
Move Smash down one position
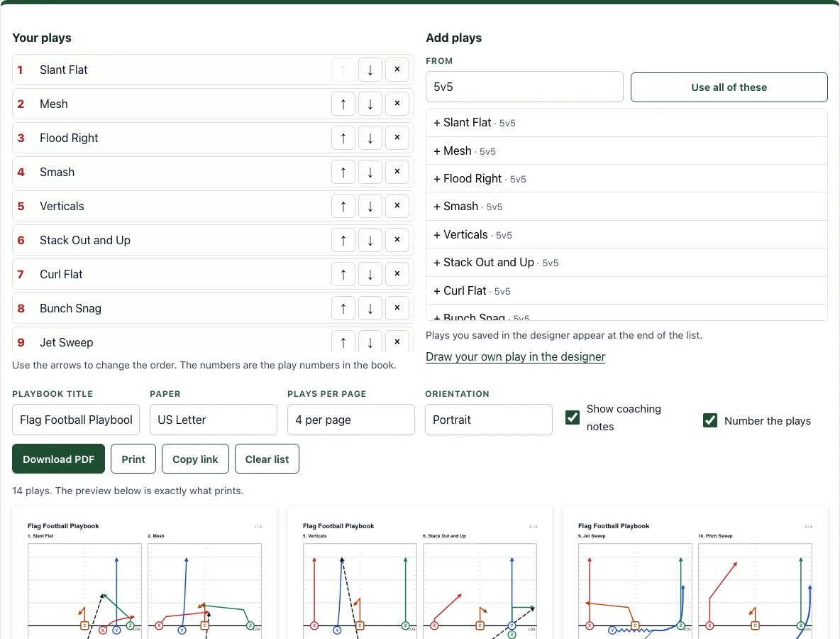click(370, 172)
